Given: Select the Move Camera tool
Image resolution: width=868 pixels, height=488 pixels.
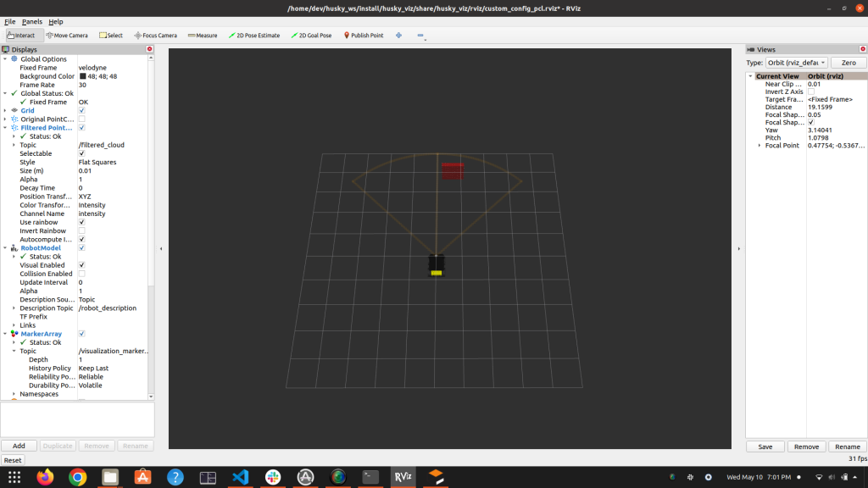Looking at the screenshot, I should [x=68, y=36].
